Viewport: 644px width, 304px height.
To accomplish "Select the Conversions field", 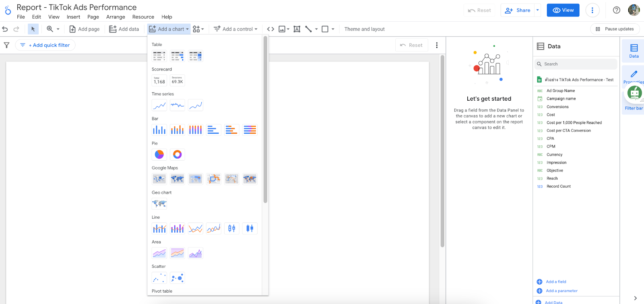I will 557,107.
